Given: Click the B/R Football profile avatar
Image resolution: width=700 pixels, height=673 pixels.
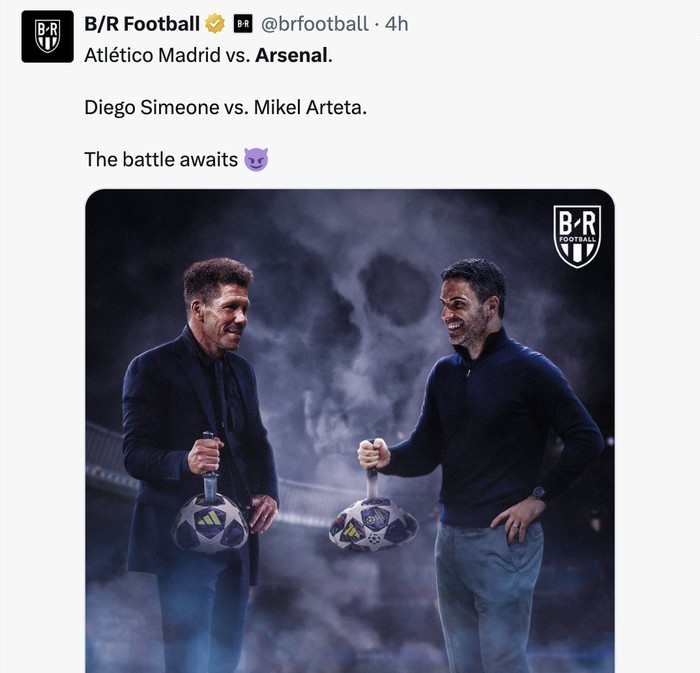Looking at the screenshot, I should click(x=47, y=36).
